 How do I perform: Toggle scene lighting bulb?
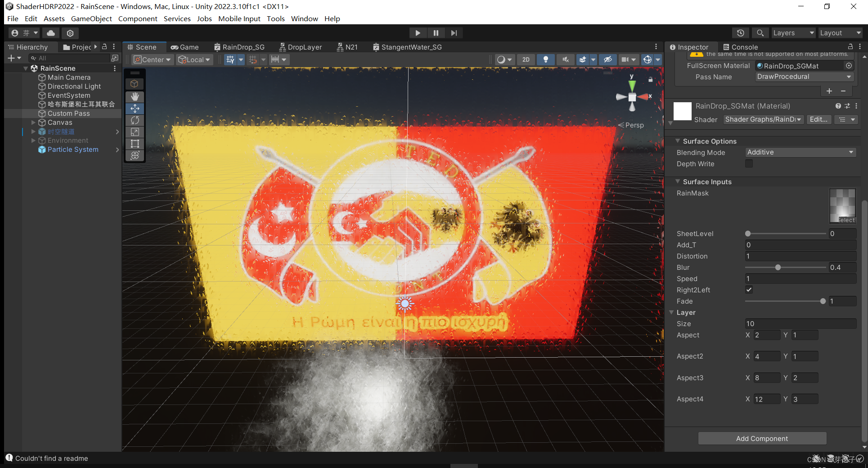coord(545,59)
